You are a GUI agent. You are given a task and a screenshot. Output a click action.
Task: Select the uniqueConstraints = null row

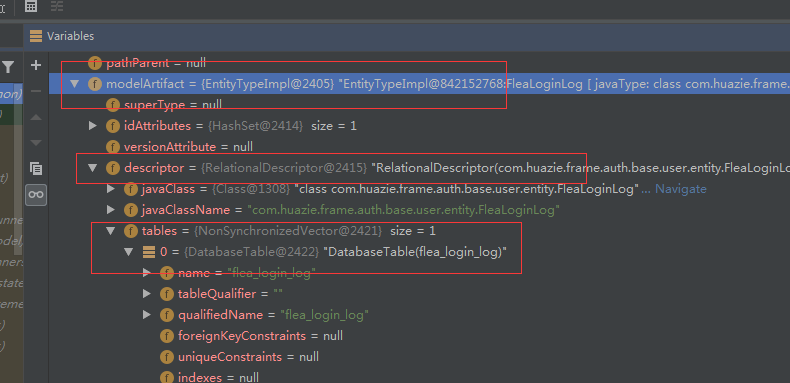click(419, 357)
